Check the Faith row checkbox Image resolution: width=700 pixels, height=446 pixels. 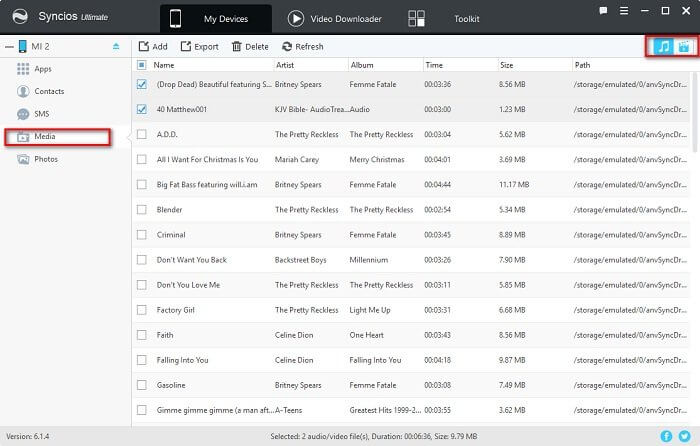click(142, 334)
